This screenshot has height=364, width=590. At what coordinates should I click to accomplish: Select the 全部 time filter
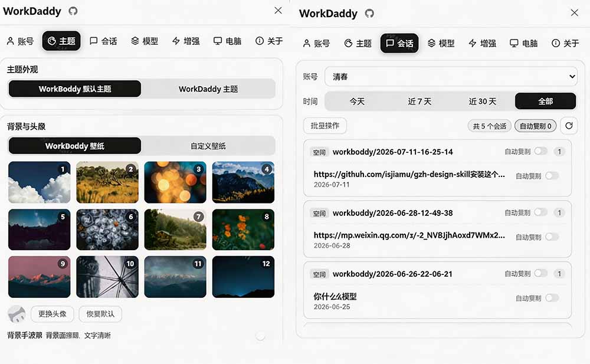tap(545, 101)
